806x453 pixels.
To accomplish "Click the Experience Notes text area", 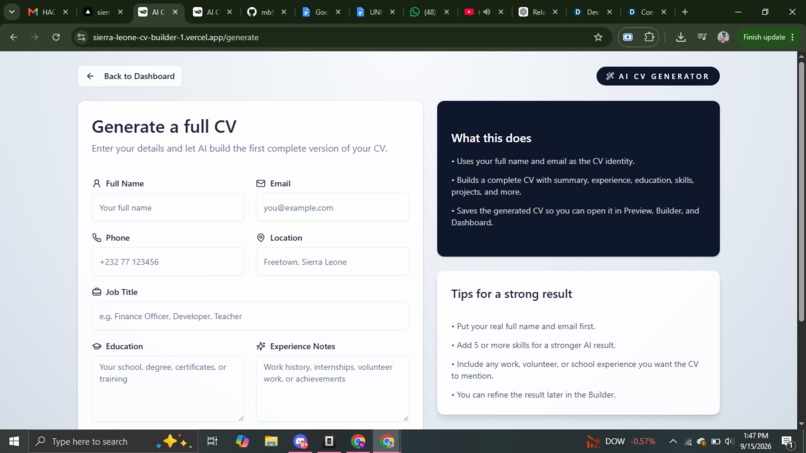I will tap(333, 389).
